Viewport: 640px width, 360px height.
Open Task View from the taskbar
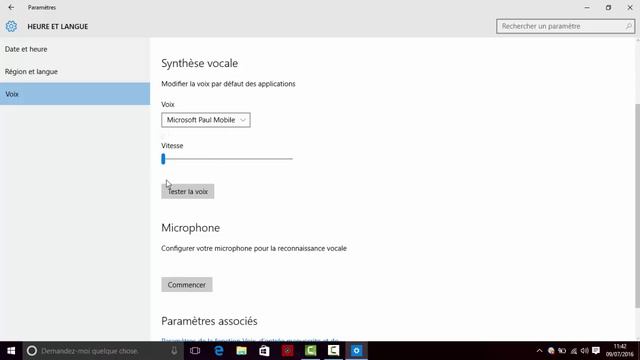click(x=195, y=351)
